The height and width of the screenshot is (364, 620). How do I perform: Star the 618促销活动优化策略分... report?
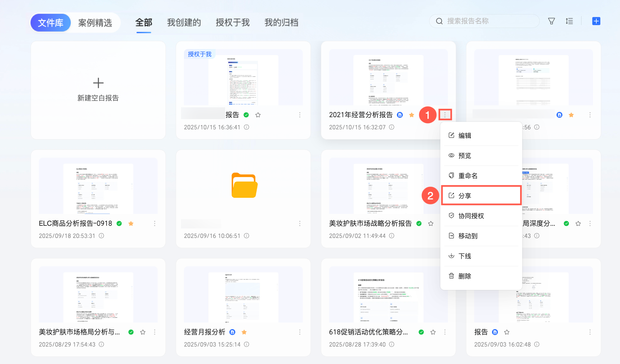pos(433,332)
